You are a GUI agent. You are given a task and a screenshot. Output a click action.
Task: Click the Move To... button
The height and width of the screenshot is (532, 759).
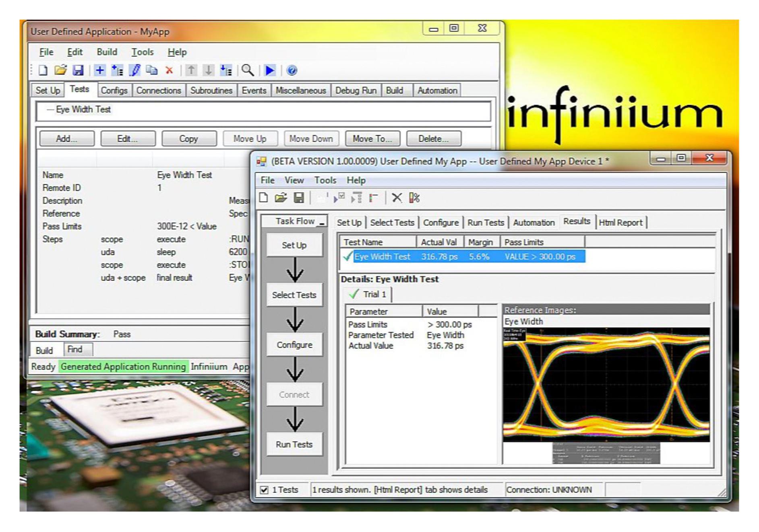tap(372, 138)
